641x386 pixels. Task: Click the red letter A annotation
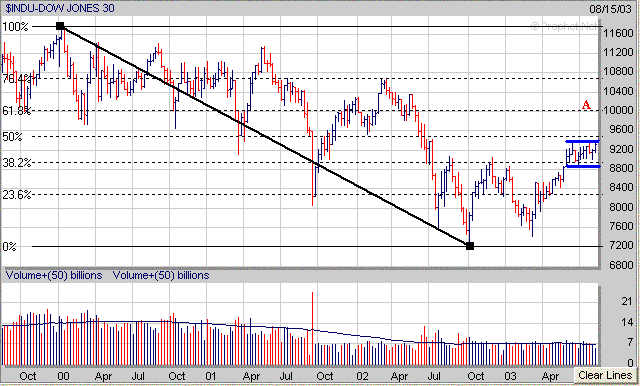(x=586, y=105)
